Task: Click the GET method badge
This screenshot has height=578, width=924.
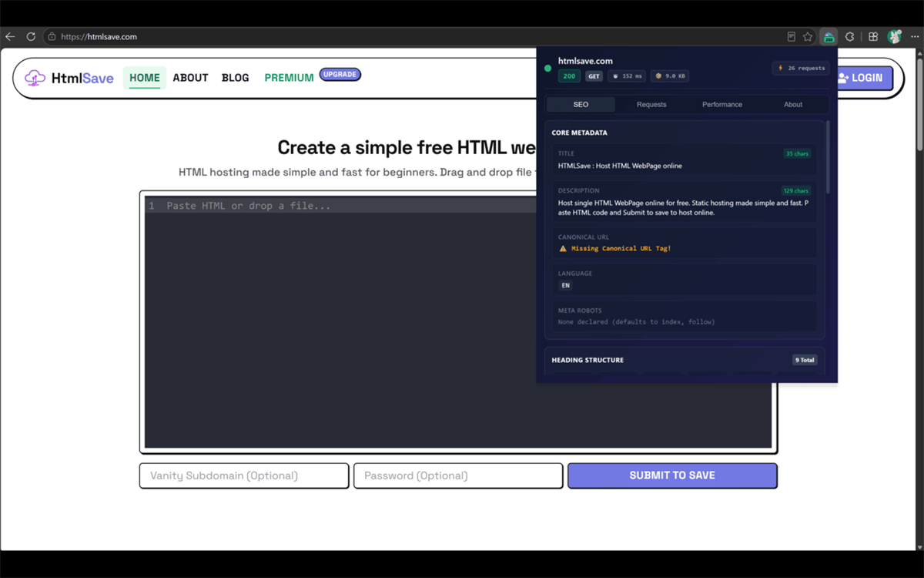Action: (594, 76)
